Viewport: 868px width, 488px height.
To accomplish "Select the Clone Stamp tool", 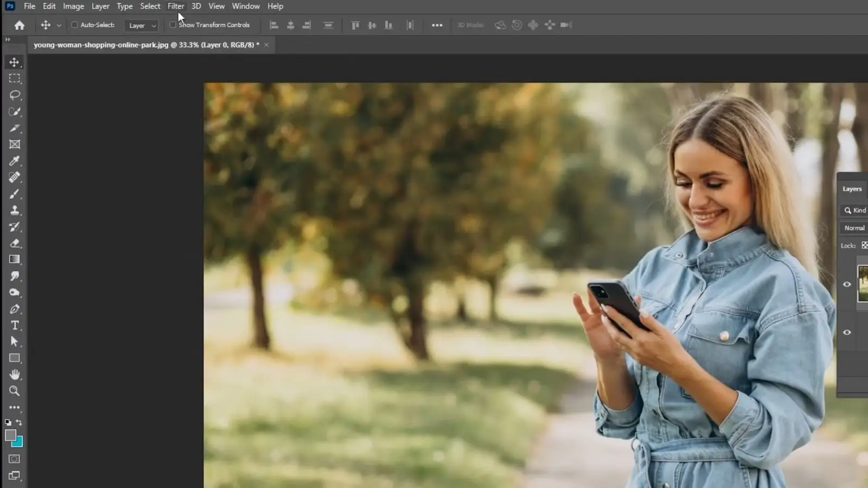I will [x=15, y=210].
